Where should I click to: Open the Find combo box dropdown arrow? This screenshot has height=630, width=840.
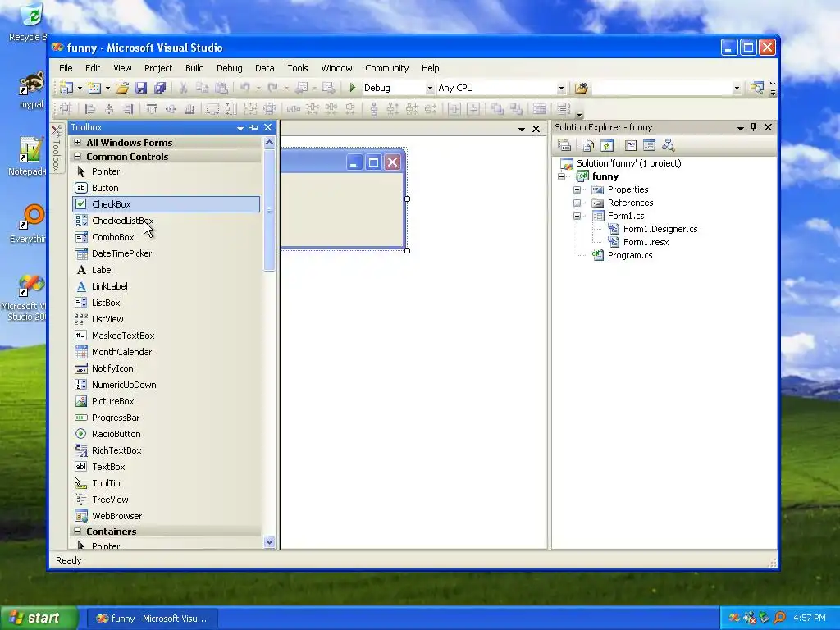(x=737, y=89)
